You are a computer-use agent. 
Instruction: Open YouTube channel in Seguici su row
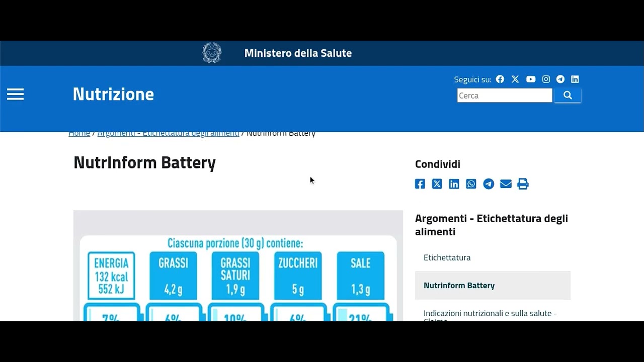pyautogui.click(x=531, y=79)
